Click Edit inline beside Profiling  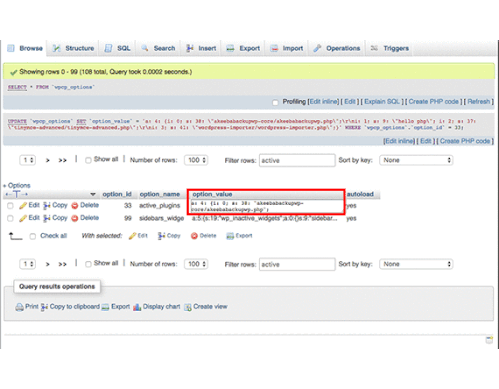324,102
